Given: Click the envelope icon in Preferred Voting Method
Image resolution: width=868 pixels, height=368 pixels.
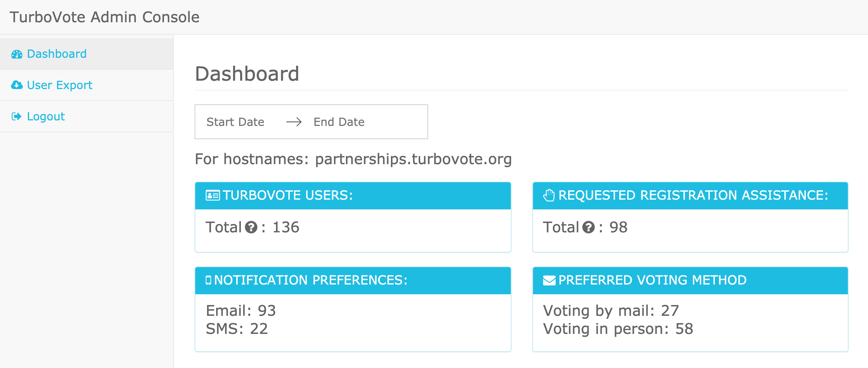Looking at the screenshot, I should (549, 280).
